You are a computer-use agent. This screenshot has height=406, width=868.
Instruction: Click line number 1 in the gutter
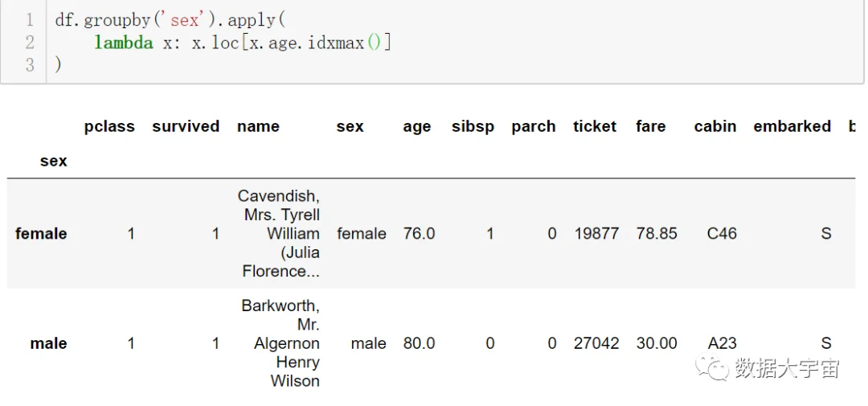tap(30, 21)
